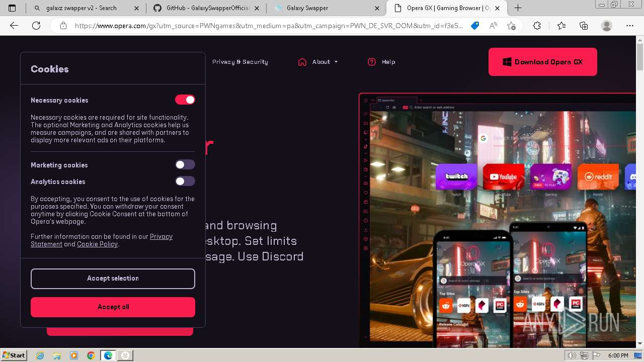Screen dimensions: 644x362
Task: Open the Start menu
Action: [14, 355]
